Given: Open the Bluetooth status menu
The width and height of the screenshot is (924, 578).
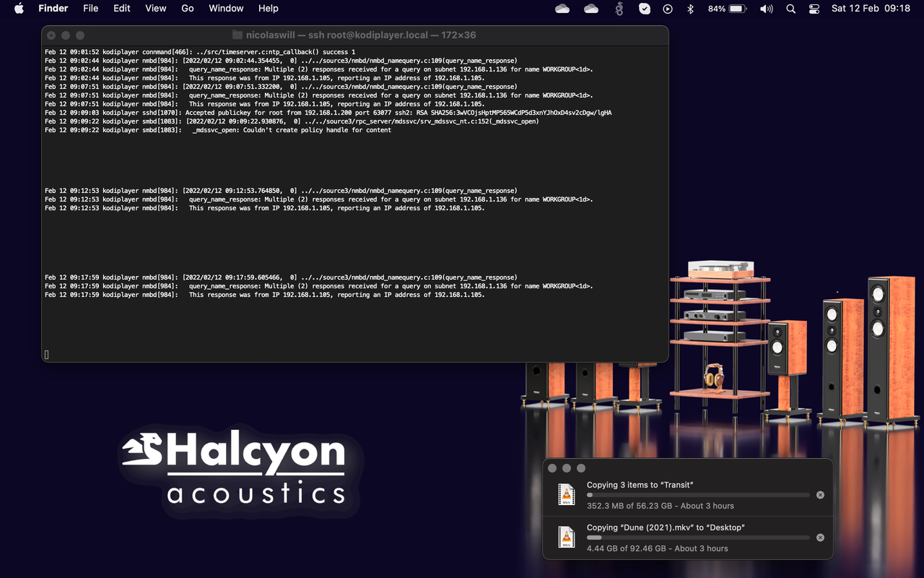Looking at the screenshot, I should click(690, 9).
